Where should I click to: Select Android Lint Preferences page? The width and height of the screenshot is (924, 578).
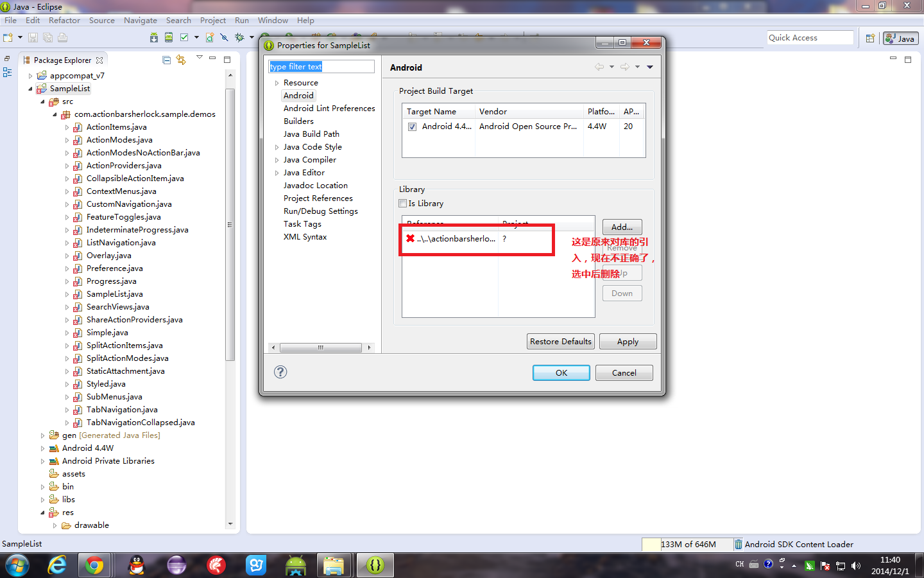coord(329,109)
